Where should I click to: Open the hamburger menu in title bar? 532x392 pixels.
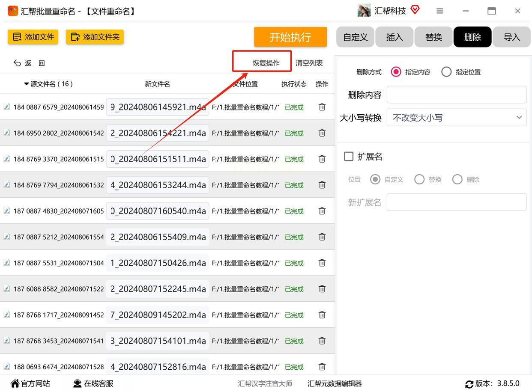(x=439, y=11)
